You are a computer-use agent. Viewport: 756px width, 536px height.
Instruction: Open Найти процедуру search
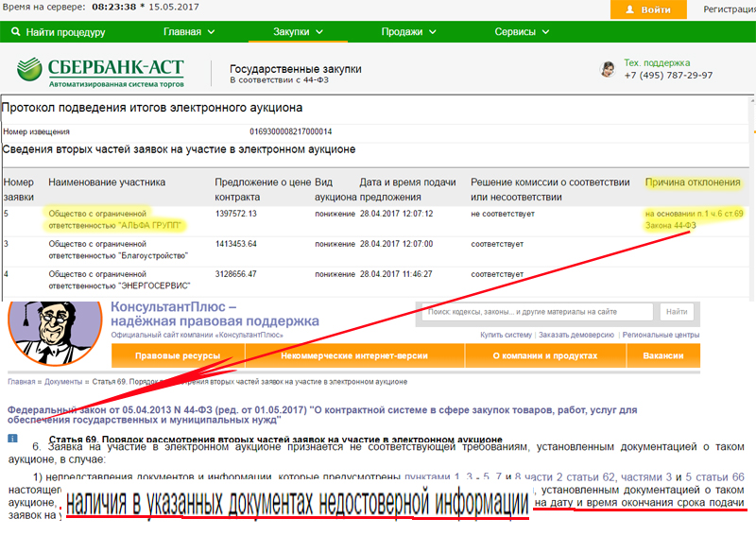[59, 32]
